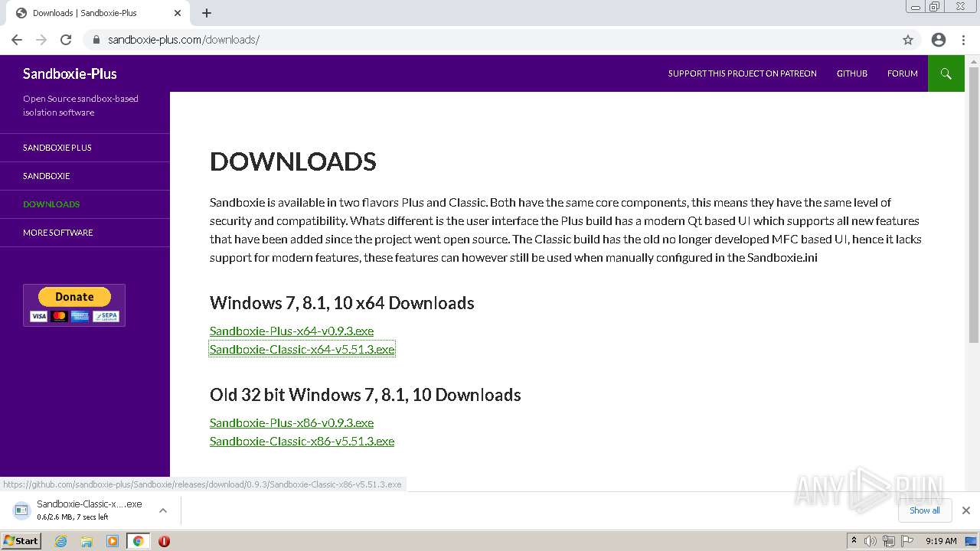Screen dimensions: 980x551
Task: Reload the page with refresh icon
Action: [66, 40]
